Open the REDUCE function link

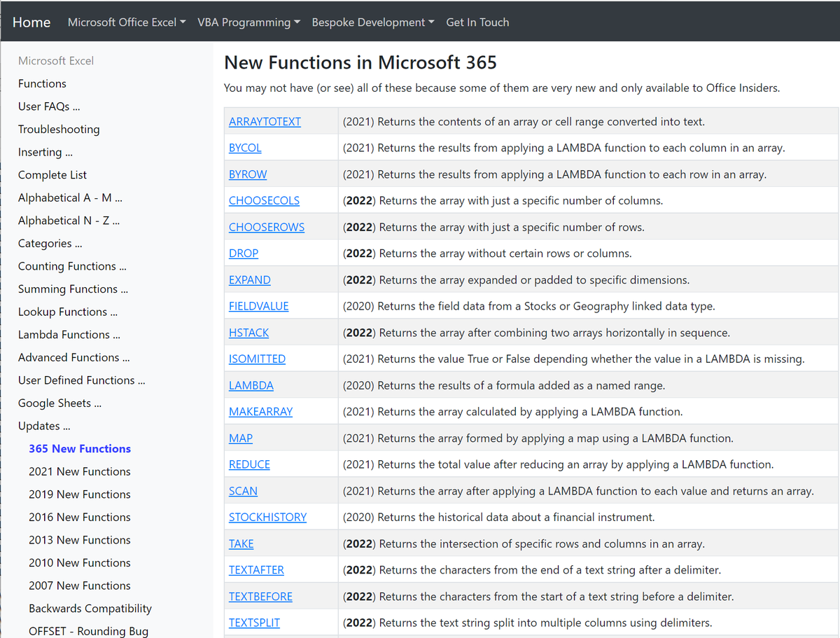pyautogui.click(x=249, y=464)
